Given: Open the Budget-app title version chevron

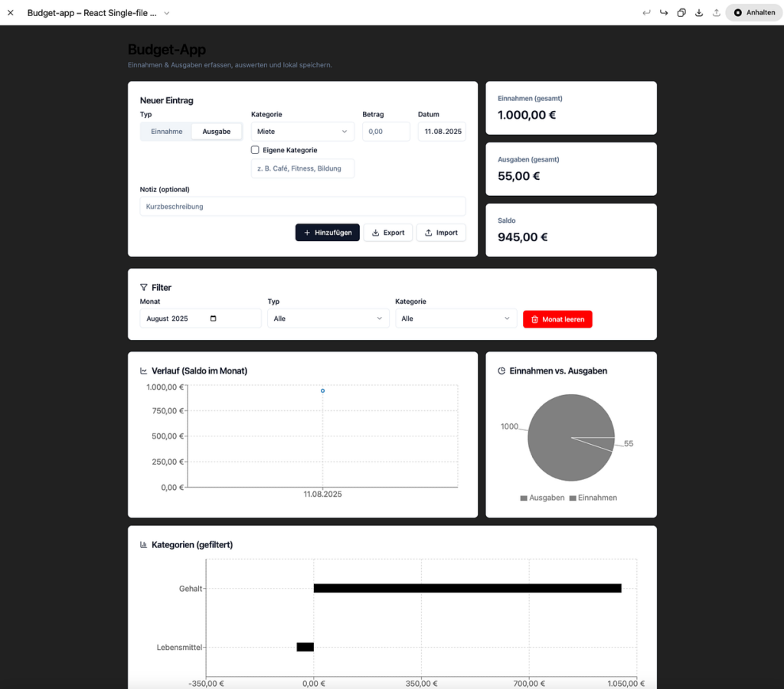Looking at the screenshot, I should tap(167, 13).
